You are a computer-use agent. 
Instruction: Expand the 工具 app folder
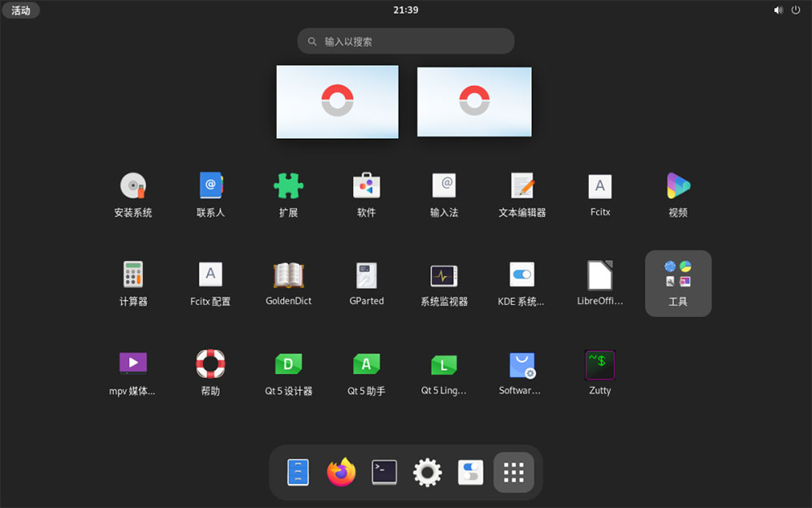(x=678, y=283)
